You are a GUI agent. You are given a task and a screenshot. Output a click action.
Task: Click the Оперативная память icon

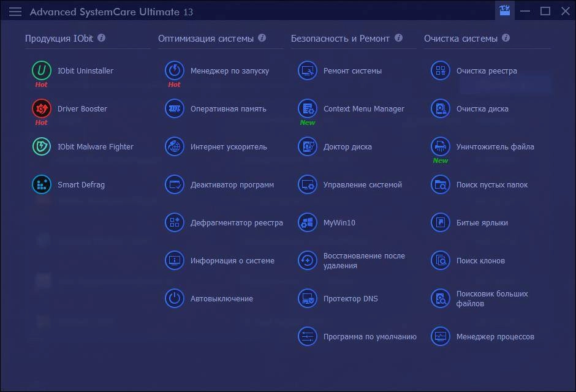175,108
